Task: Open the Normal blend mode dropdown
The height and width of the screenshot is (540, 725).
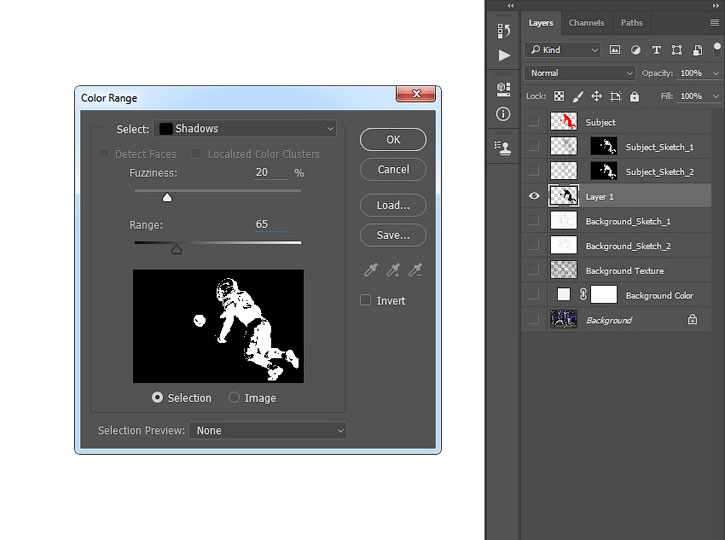Action: [579, 73]
